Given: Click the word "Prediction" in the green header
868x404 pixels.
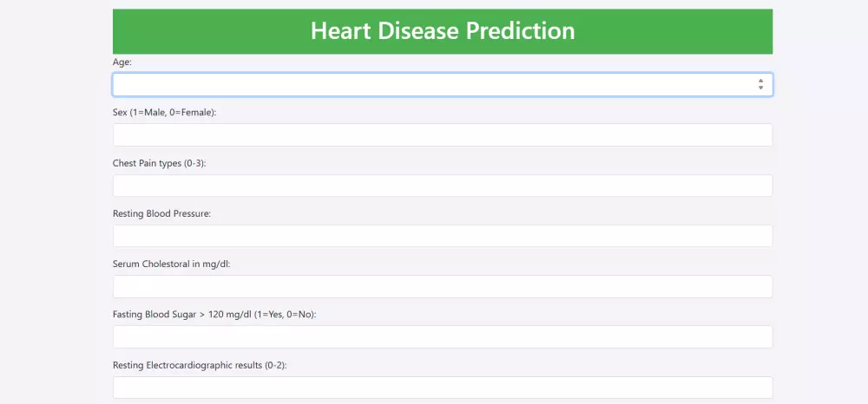Looking at the screenshot, I should 521,31.
